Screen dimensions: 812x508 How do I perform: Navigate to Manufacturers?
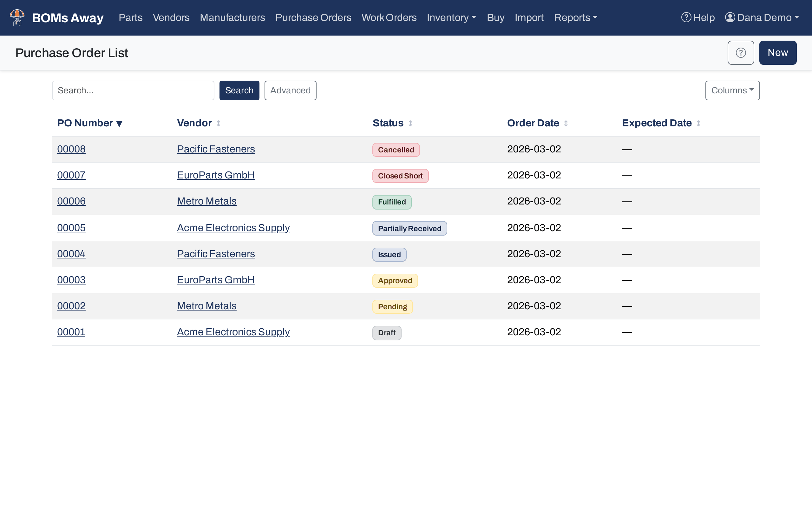(x=232, y=17)
